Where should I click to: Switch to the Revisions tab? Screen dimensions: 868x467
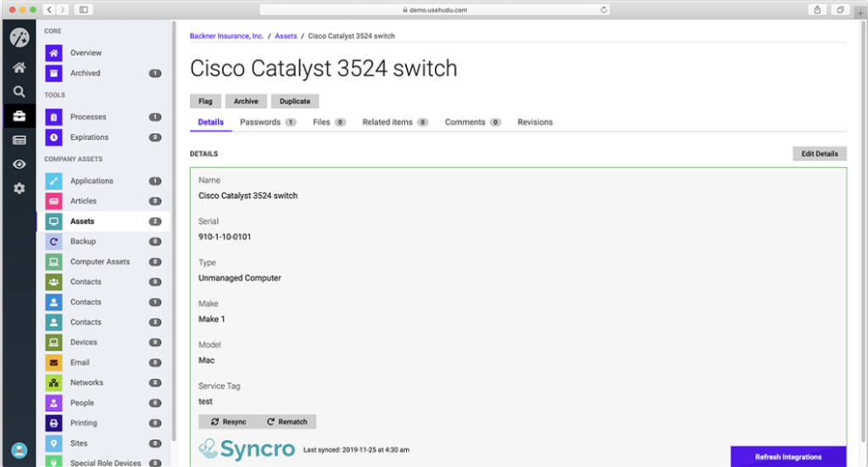click(535, 122)
